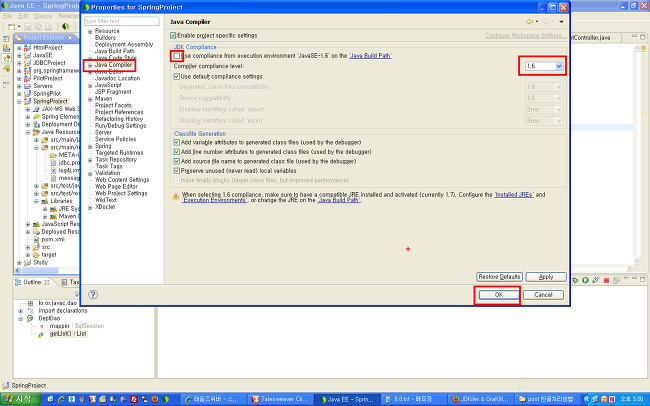
Task: Collapse the SpringProject node in Project Explorer
Action: (x=19, y=101)
